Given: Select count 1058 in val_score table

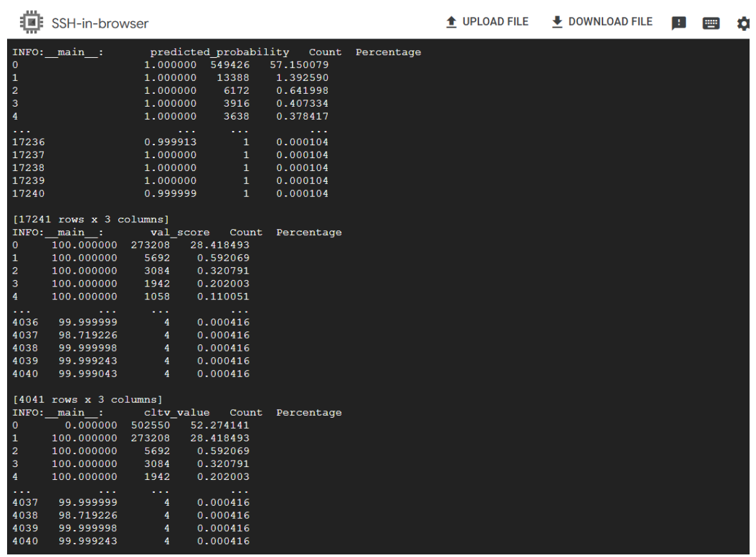Looking at the screenshot, I should click(157, 296).
